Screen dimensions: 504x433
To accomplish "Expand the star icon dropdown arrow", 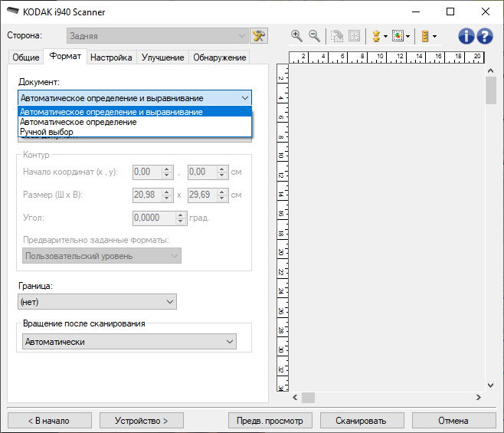I will click(385, 36).
